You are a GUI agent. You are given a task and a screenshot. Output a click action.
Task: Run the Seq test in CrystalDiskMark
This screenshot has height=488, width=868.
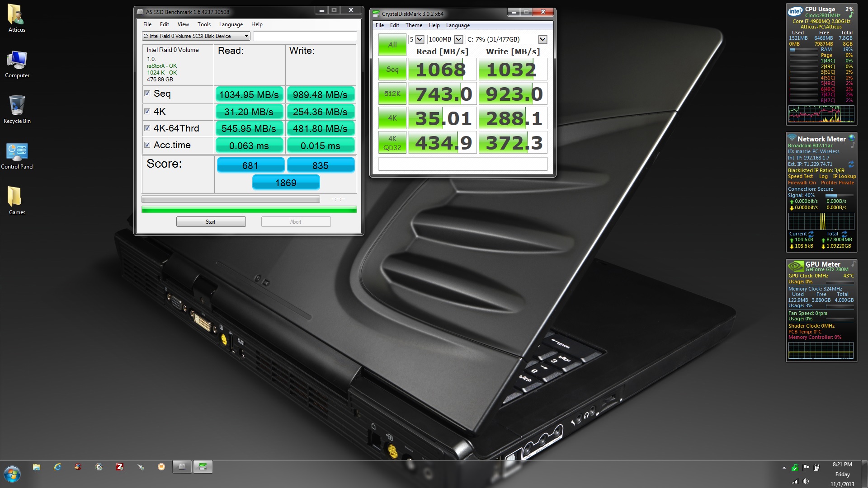click(x=392, y=69)
